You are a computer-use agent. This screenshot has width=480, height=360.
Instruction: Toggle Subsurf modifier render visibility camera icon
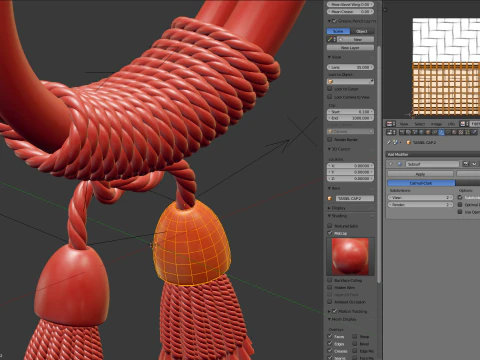click(466, 164)
